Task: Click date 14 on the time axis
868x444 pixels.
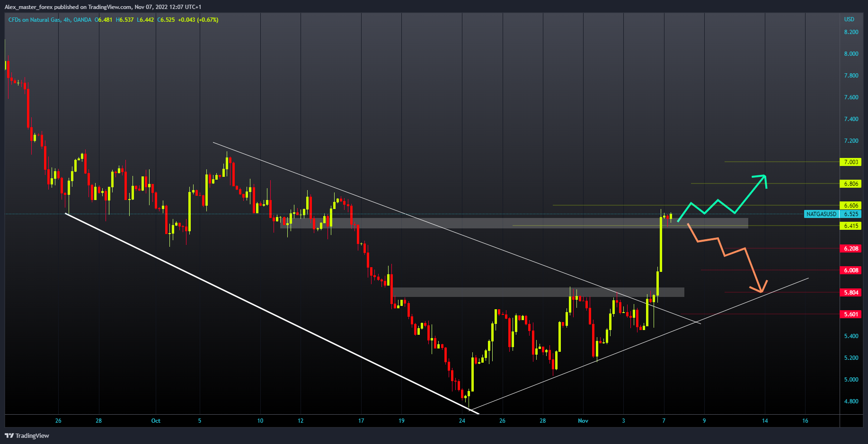Action: (x=765, y=420)
